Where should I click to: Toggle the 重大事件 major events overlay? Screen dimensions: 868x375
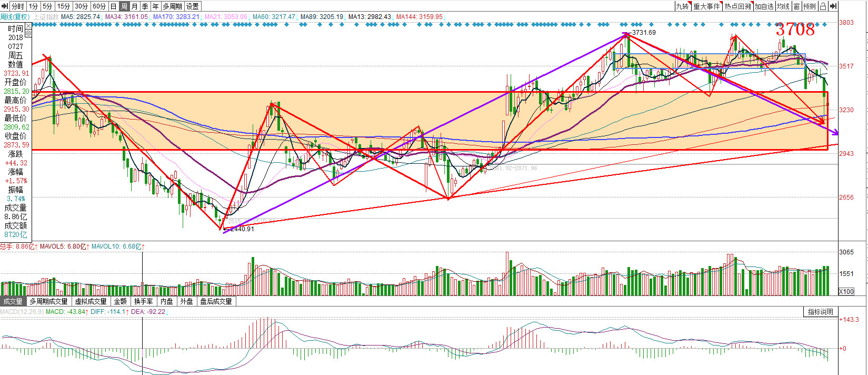[x=706, y=6]
